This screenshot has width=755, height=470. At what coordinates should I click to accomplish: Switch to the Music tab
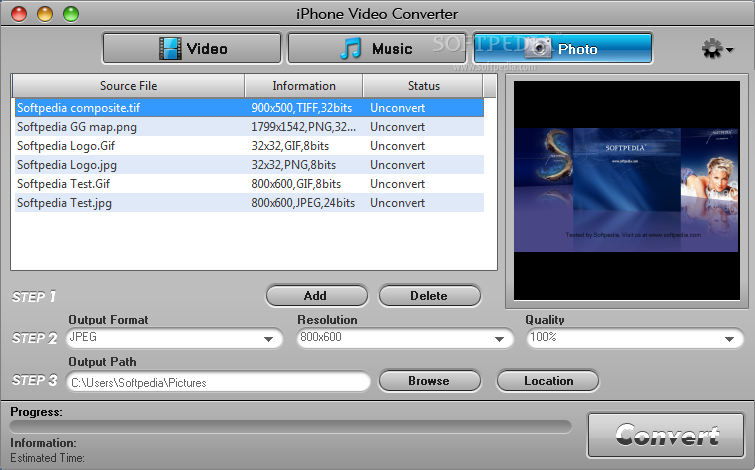[377, 48]
